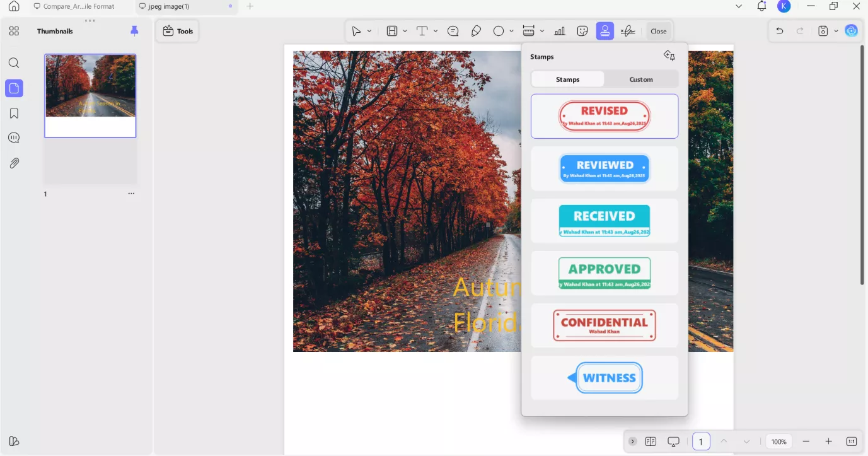Select the signature tool icon
Screen dimensions: 868x456
pos(627,31)
